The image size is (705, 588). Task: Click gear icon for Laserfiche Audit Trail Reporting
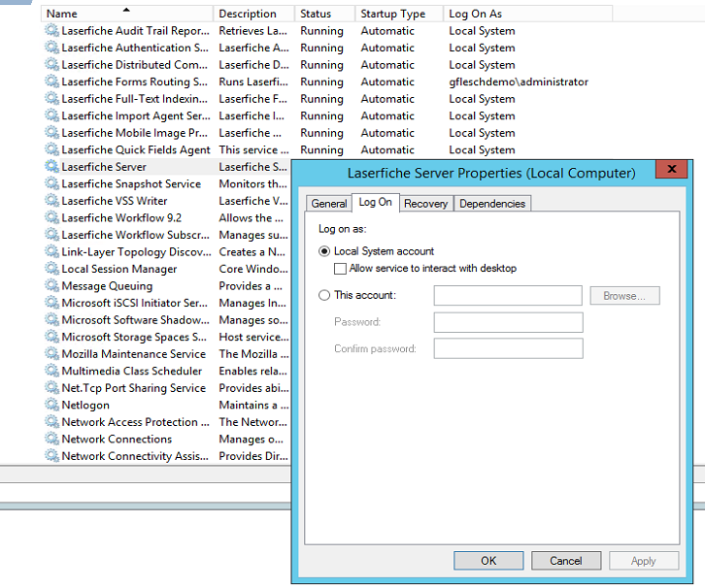[51, 30]
